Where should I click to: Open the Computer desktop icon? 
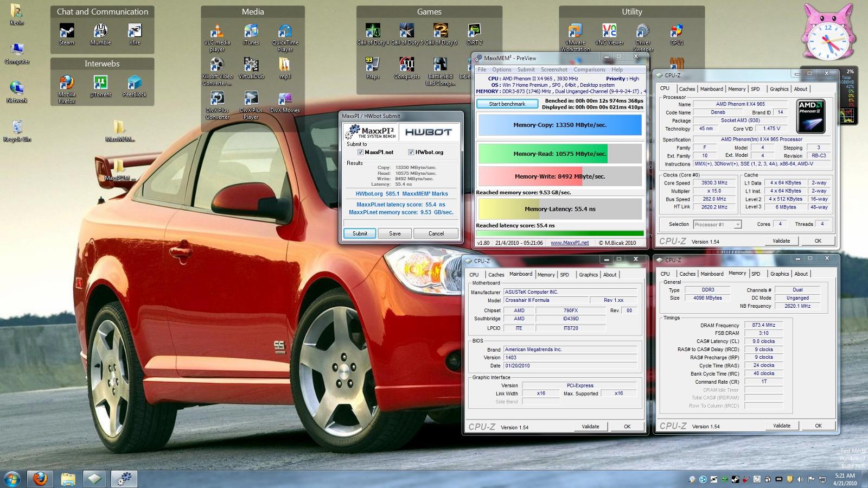pos(17,53)
